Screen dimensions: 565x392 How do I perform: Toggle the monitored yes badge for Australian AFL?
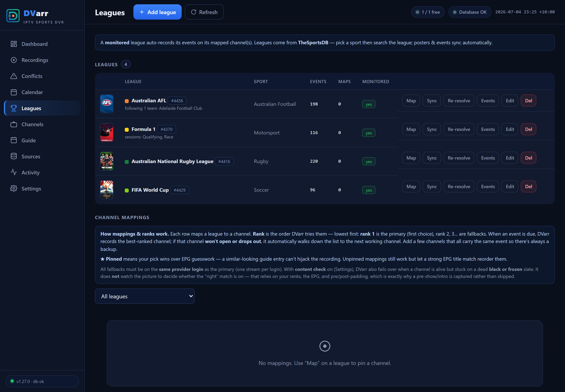tap(369, 104)
